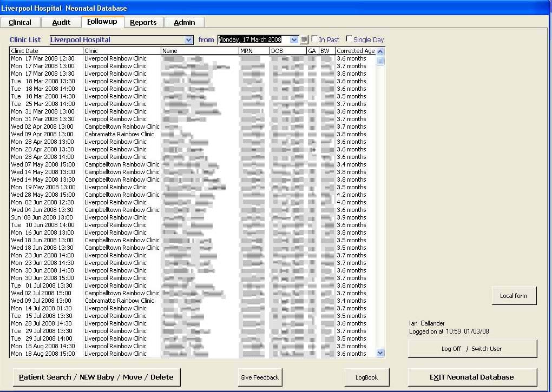Image resolution: width=552 pixels, height=392 pixels.
Task: Open Patient Search / NEW Baby / Move / Delete
Action: (x=96, y=377)
